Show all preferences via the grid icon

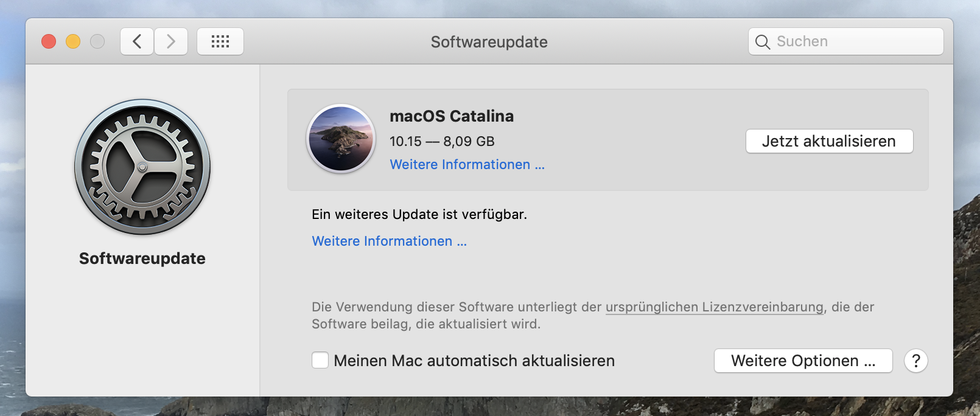click(220, 41)
